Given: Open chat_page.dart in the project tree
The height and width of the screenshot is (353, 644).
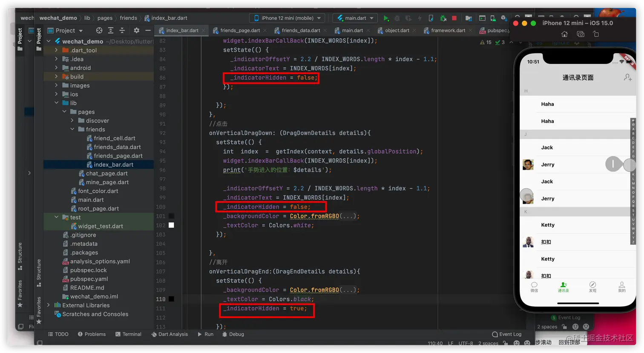Looking at the screenshot, I should pyautogui.click(x=106, y=174).
